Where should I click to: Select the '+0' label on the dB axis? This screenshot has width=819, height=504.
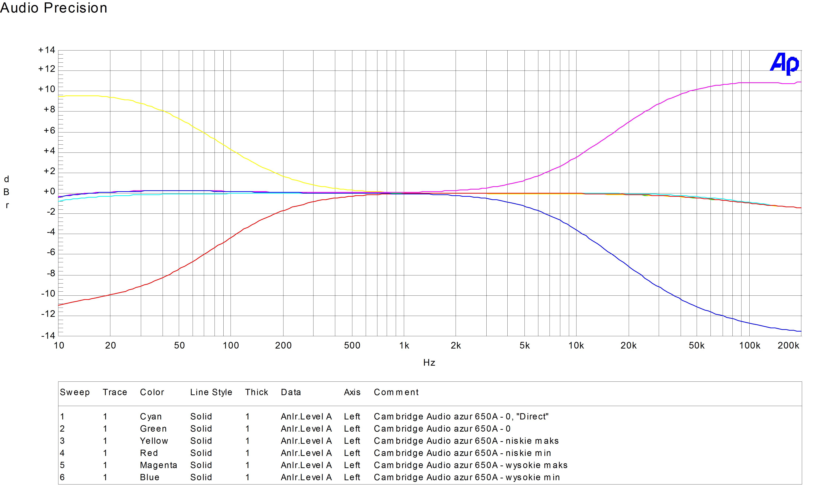49,191
